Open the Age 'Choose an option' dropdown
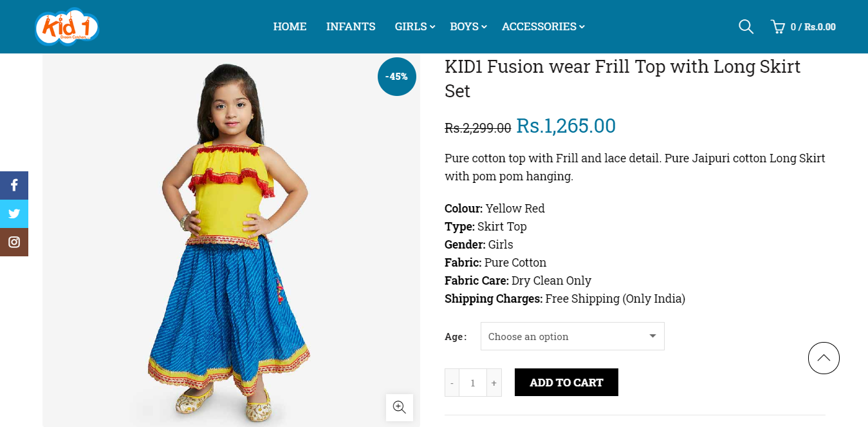This screenshot has height=427, width=868. [x=572, y=336]
